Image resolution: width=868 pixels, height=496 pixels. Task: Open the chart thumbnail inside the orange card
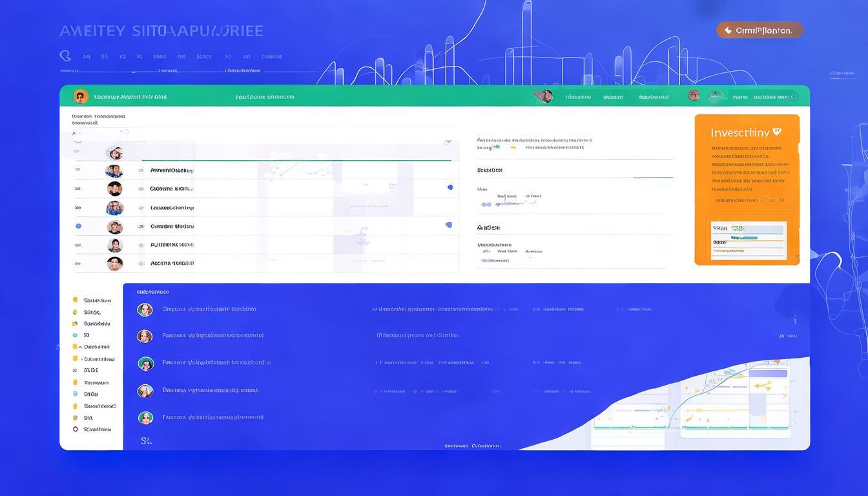[x=748, y=240]
